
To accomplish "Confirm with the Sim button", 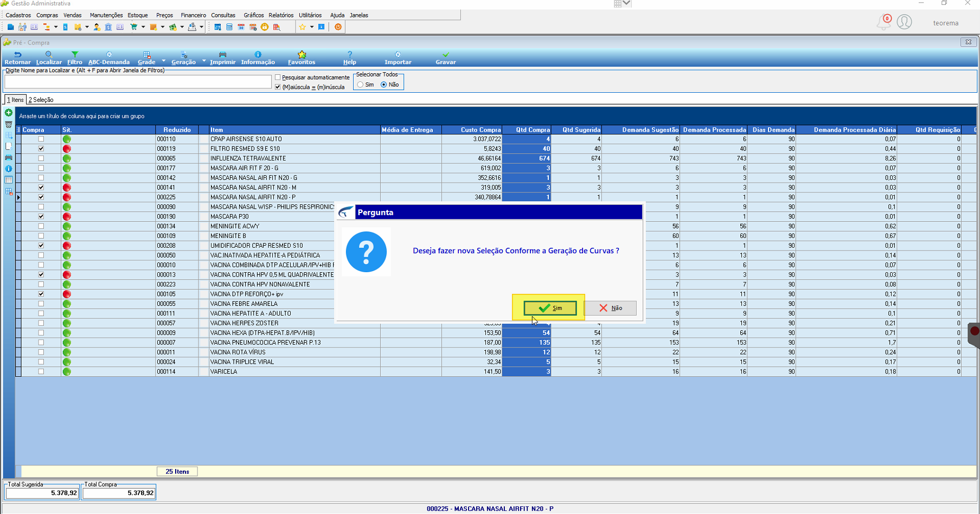I will click(x=550, y=308).
